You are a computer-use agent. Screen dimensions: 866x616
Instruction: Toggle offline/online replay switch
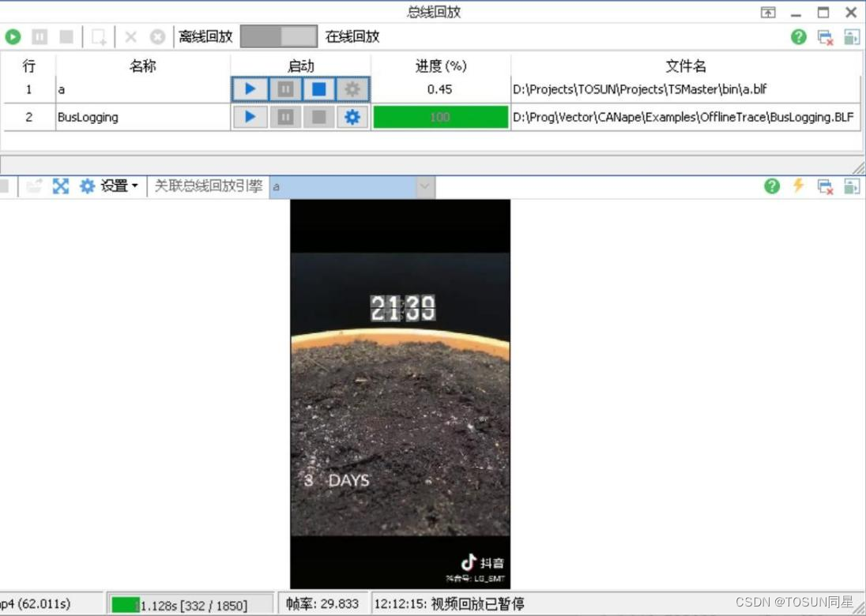pyautogui.click(x=279, y=37)
